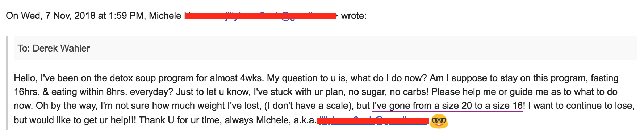Image resolution: width=644 pixels, height=140 pixels.
Task: Click the word wrote: in header
Action: click(354, 16)
